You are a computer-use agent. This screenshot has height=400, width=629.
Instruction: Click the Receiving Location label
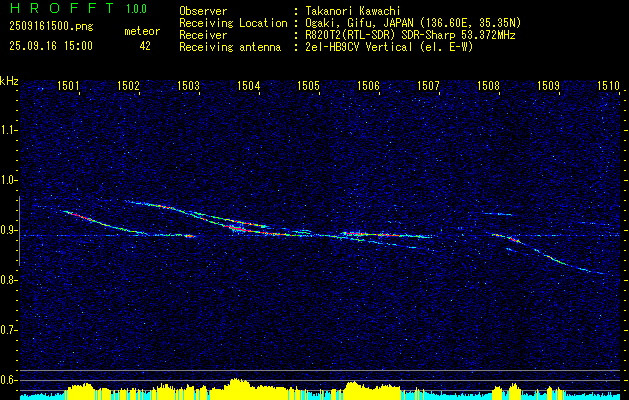(233, 23)
